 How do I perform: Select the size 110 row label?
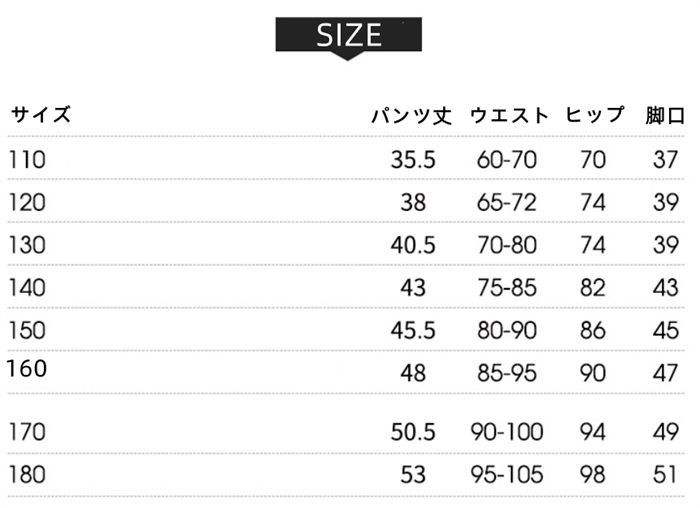click(x=28, y=159)
